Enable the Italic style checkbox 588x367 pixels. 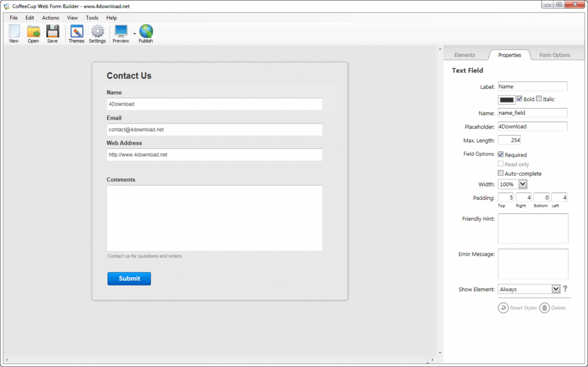[539, 99]
